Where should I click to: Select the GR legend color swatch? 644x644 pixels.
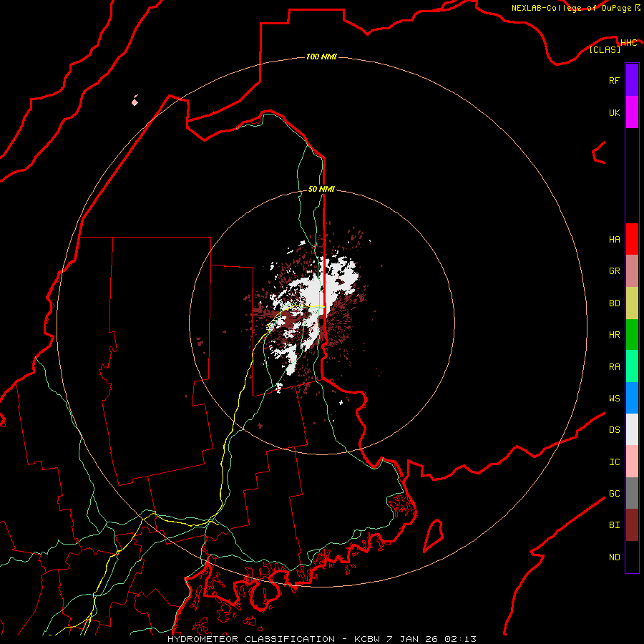632,271
